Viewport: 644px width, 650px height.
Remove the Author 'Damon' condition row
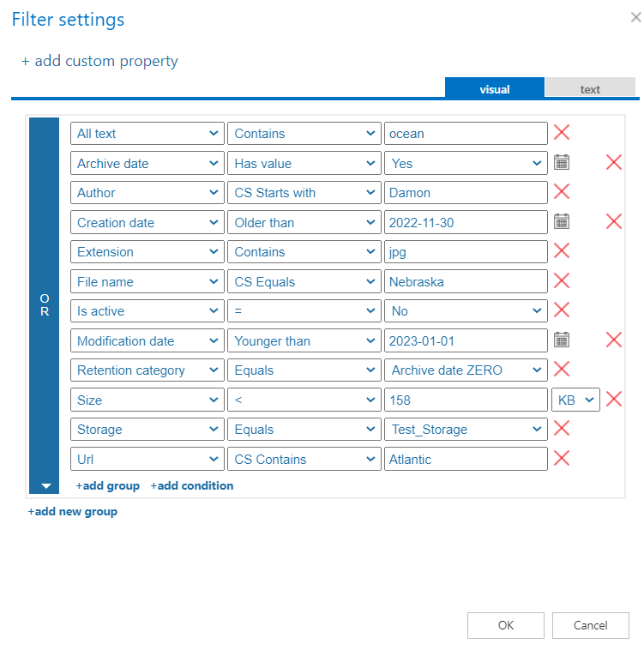pos(562,192)
